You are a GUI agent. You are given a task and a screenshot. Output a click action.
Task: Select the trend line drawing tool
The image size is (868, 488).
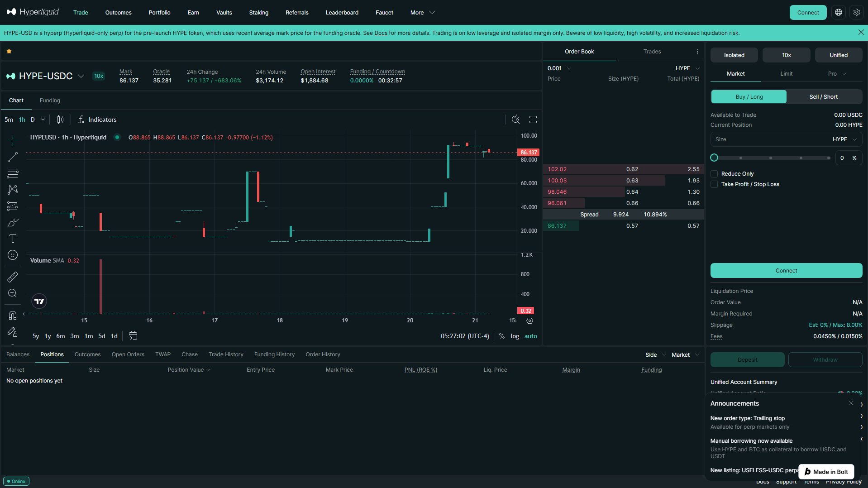[x=13, y=157]
